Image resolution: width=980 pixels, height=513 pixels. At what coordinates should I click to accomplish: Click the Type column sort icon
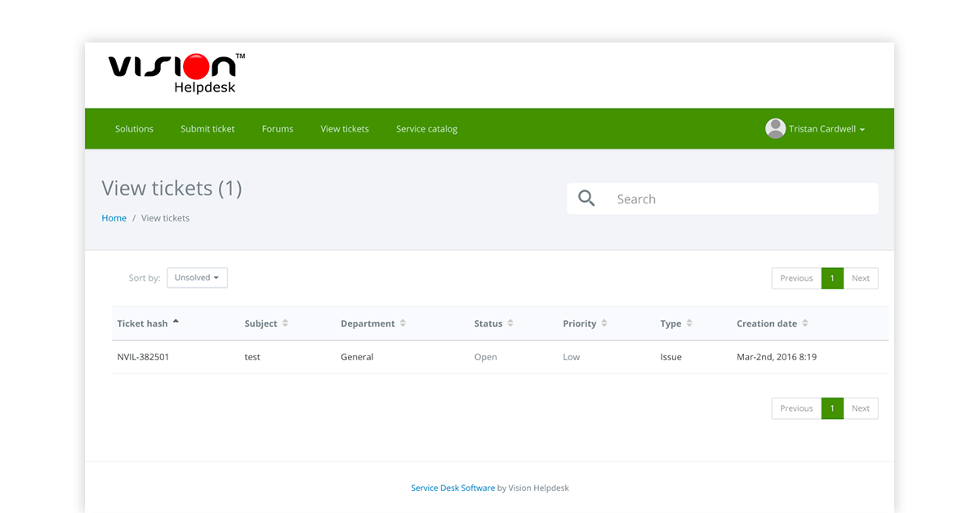[689, 323]
